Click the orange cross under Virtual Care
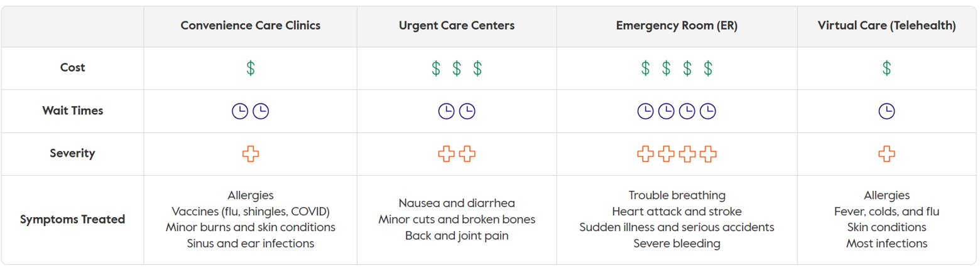This screenshot has height=268, width=980. click(x=886, y=154)
